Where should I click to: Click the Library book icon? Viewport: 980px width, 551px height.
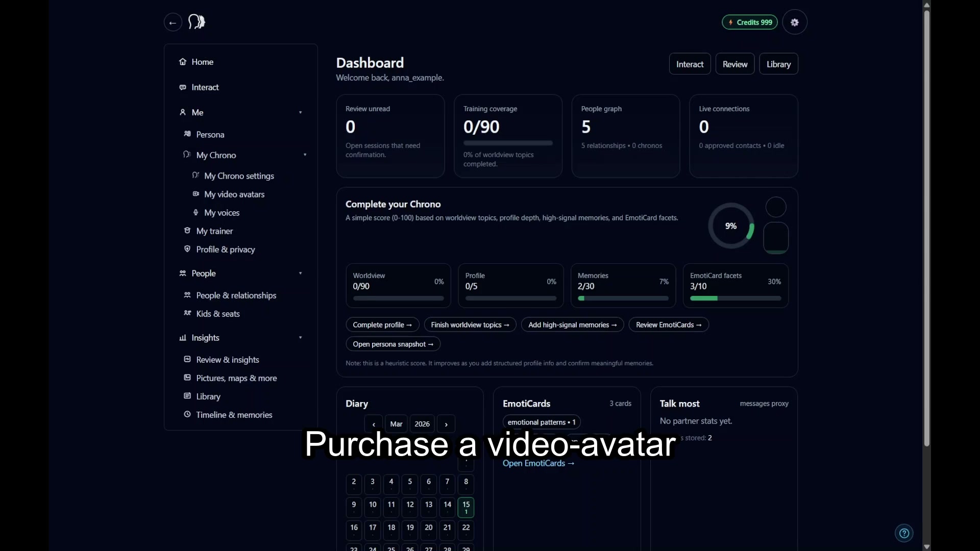187,396
